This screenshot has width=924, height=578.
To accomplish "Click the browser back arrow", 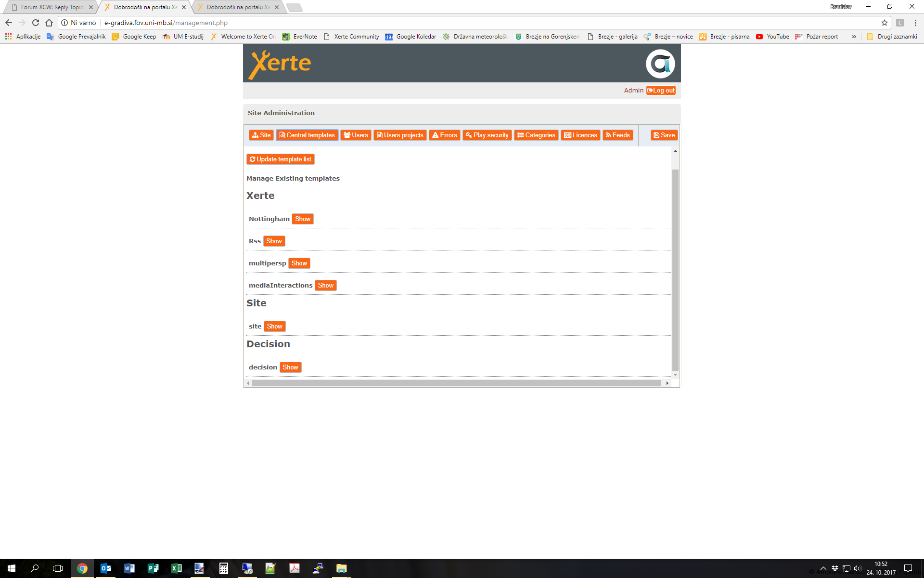I will 9,23.
